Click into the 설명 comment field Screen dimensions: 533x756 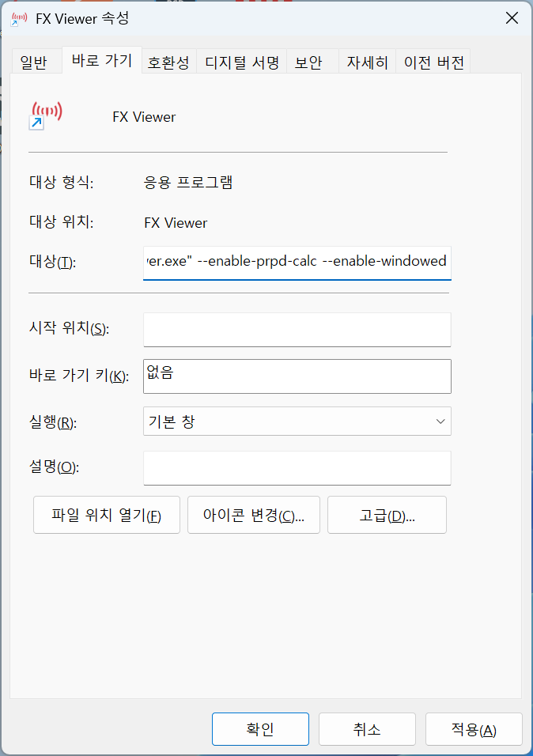tap(297, 468)
